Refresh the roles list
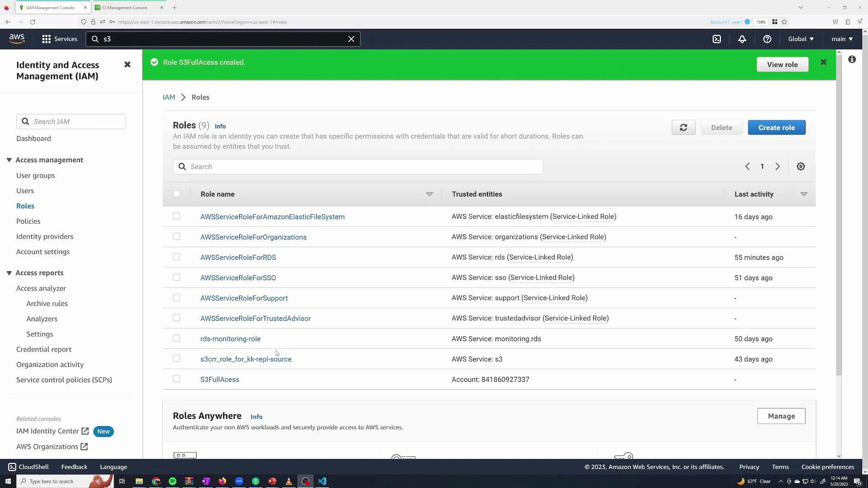Image resolution: width=868 pixels, height=488 pixels. click(683, 127)
